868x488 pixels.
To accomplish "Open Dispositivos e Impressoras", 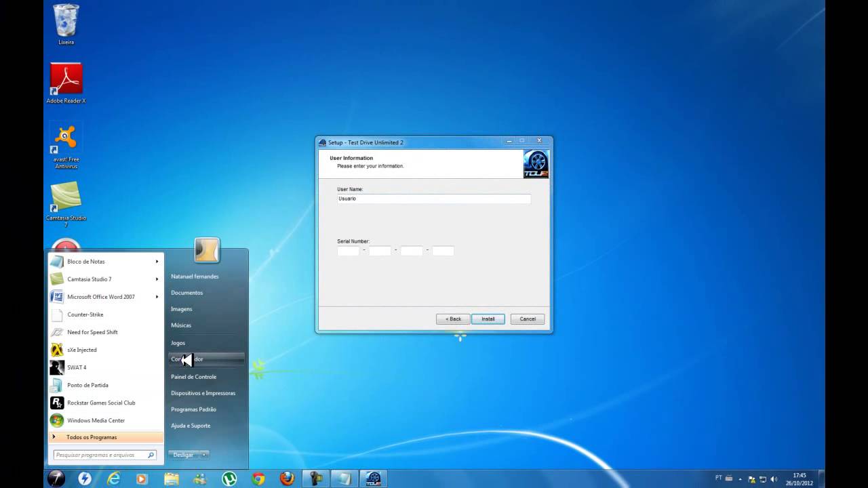I will tap(203, 393).
